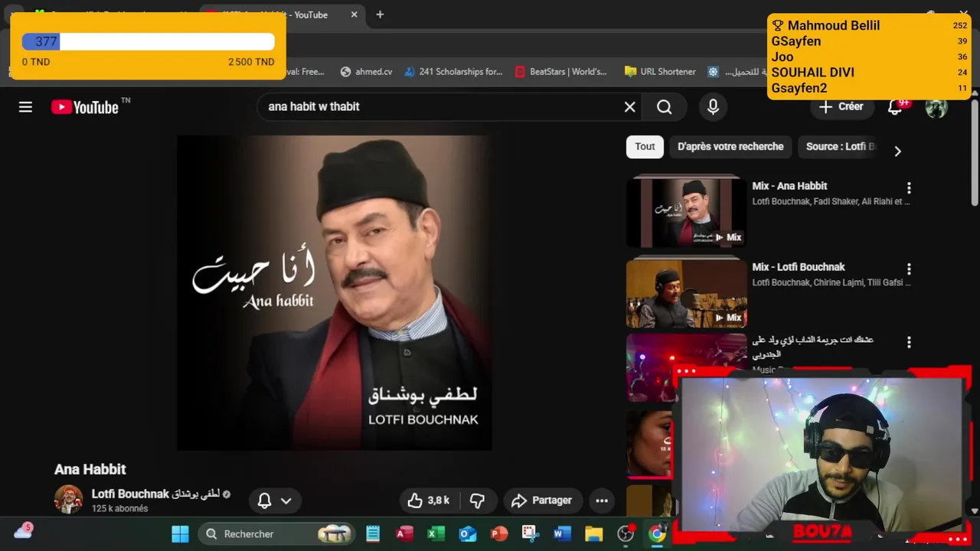Open more actions (three dots) under video
Viewport: 980px width, 551px height.
coord(602,500)
